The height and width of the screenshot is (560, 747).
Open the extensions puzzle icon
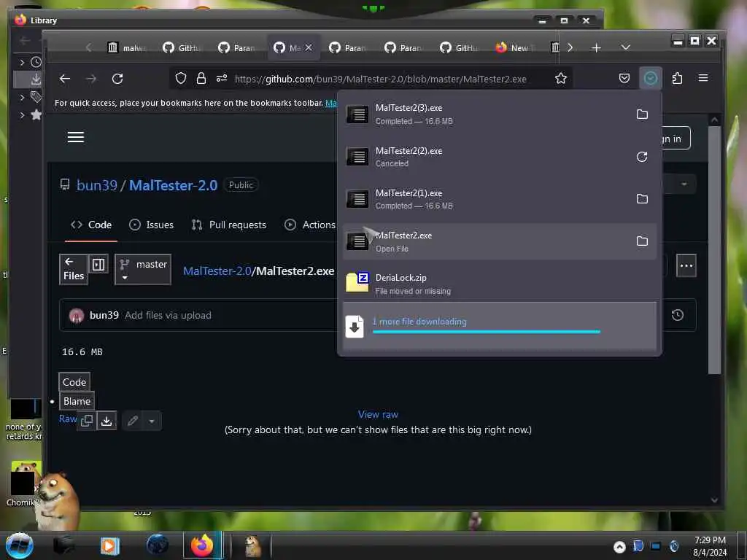coord(677,78)
